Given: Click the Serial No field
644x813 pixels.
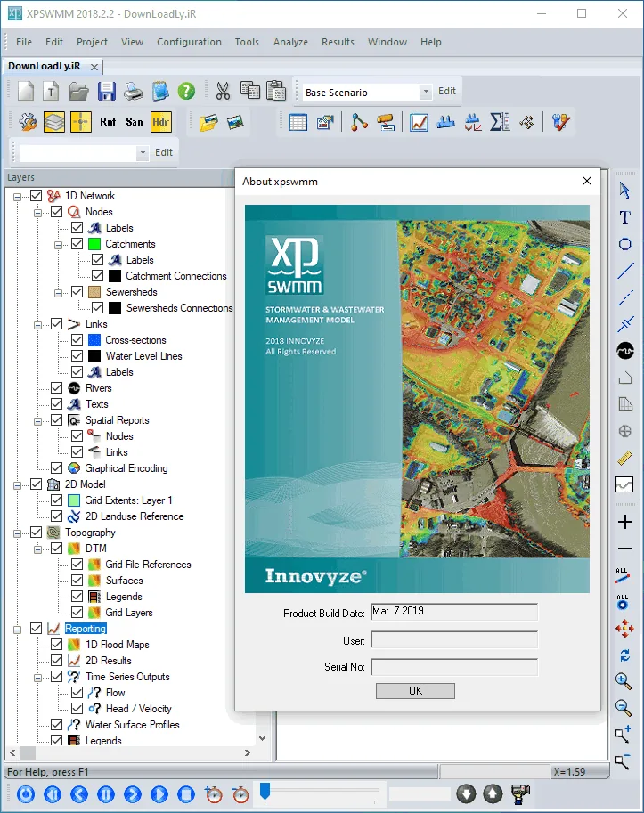Looking at the screenshot, I should tap(454, 667).
